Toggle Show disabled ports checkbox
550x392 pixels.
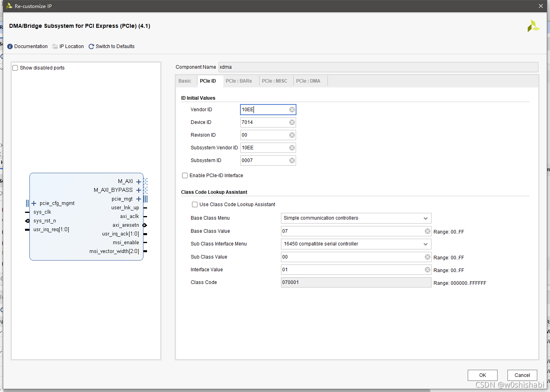pos(15,68)
